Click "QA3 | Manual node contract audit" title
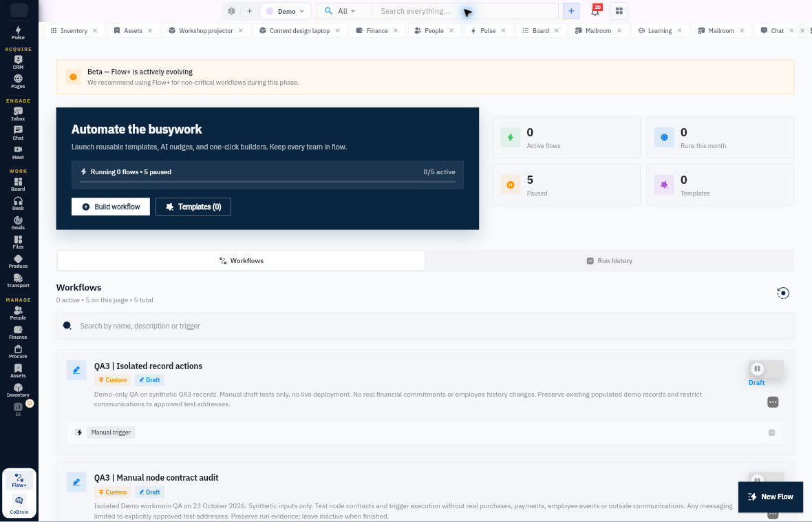The width and height of the screenshot is (812, 522). click(x=156, y=477)
